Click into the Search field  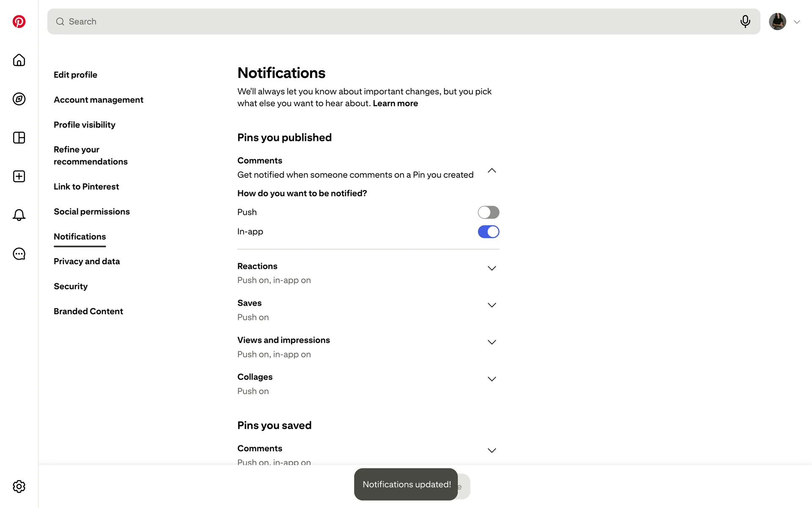(x=381, y=22)
